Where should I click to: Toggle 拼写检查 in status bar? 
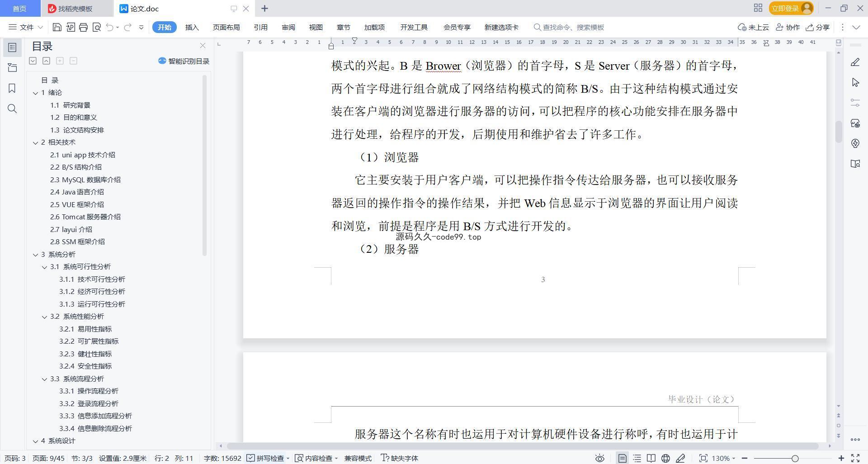[x=266, y=458]
